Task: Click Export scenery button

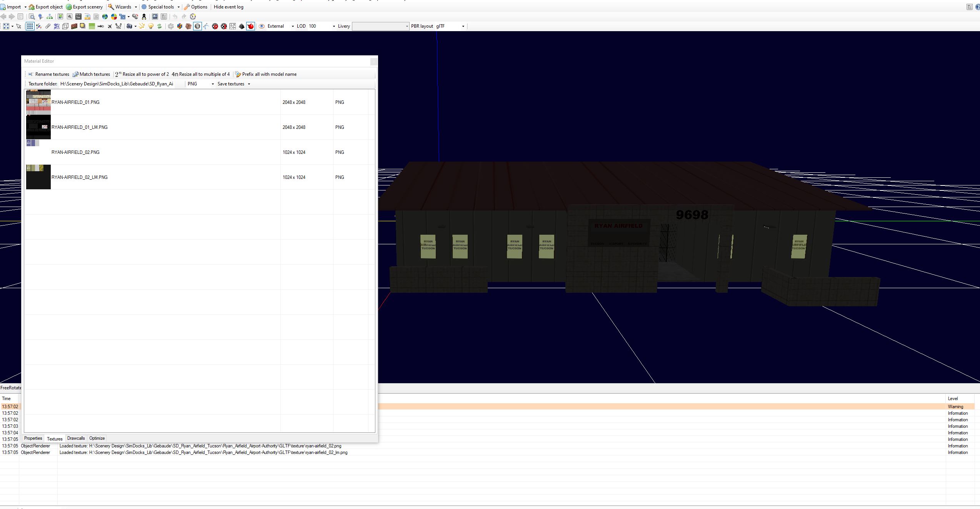Action: (85, 7)
